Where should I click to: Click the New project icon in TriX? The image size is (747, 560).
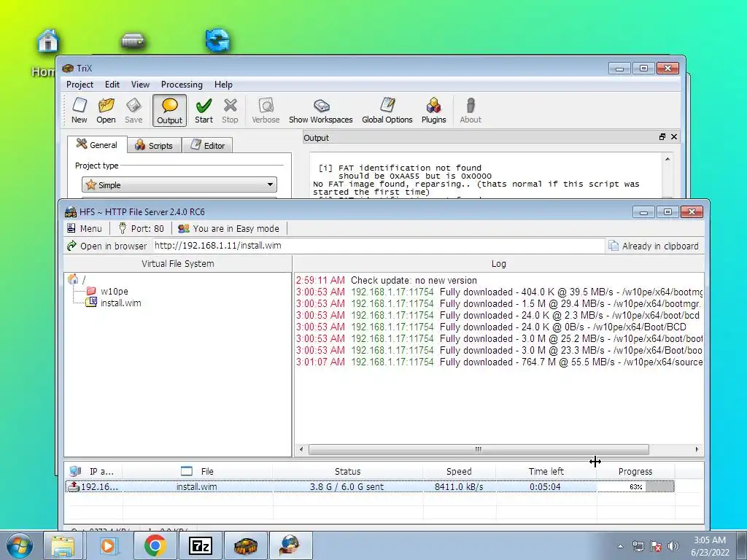tap(79, 111)
